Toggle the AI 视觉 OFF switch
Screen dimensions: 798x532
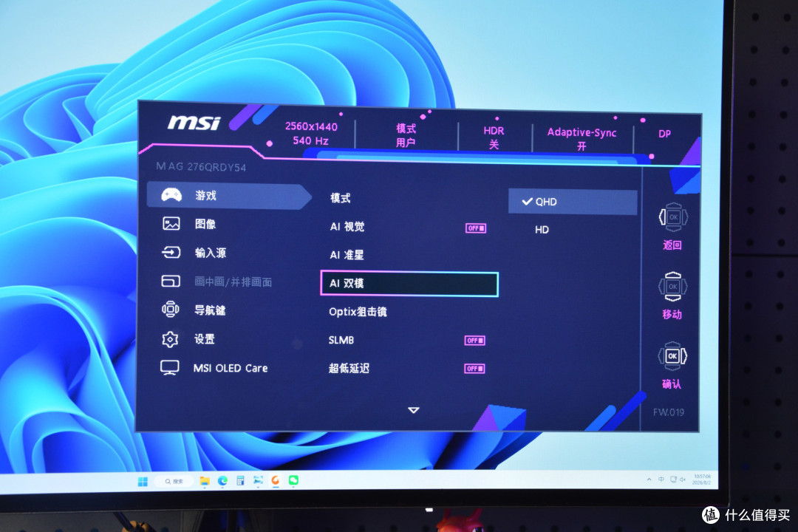476,228
